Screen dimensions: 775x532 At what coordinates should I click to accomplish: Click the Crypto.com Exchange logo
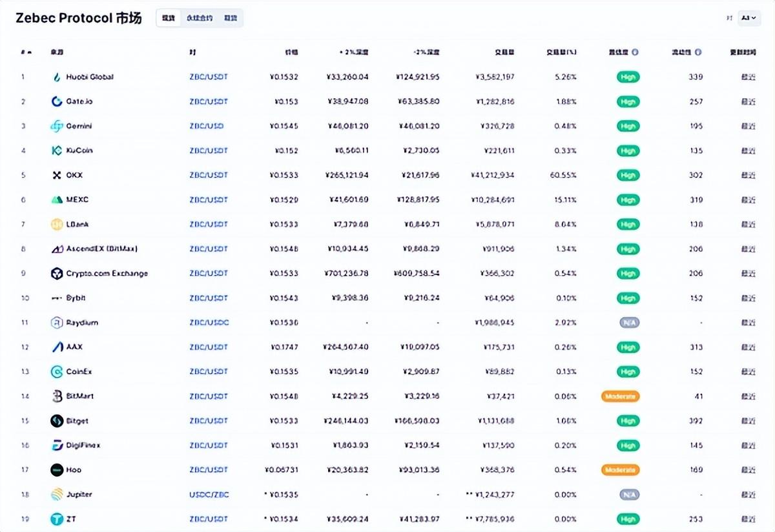click(57, 274)
